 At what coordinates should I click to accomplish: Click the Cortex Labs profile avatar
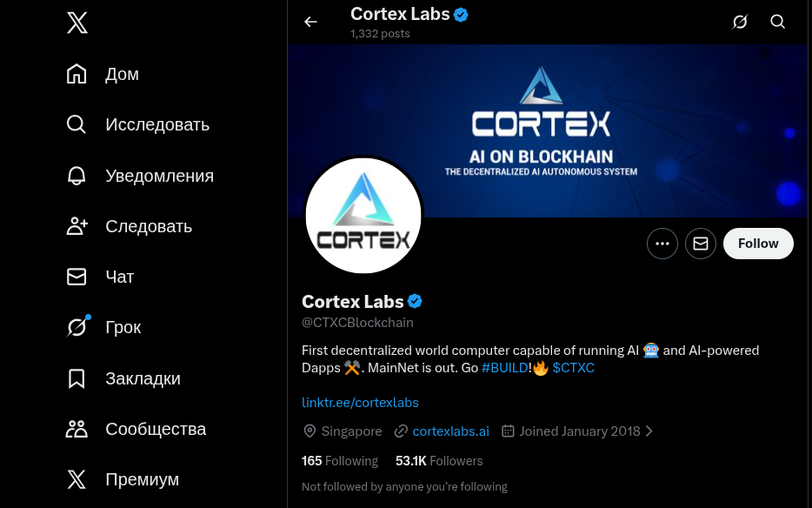pyautogui.click(x=363, y=215)
